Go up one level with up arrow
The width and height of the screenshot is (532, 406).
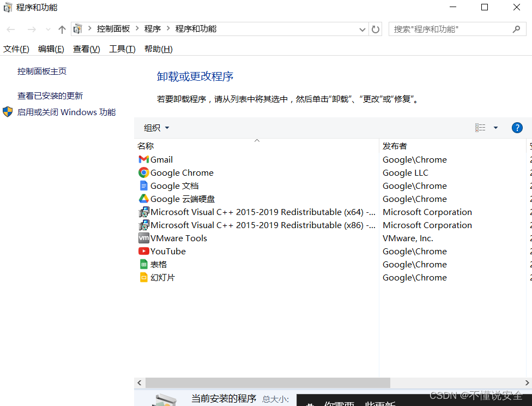(62, 29)
